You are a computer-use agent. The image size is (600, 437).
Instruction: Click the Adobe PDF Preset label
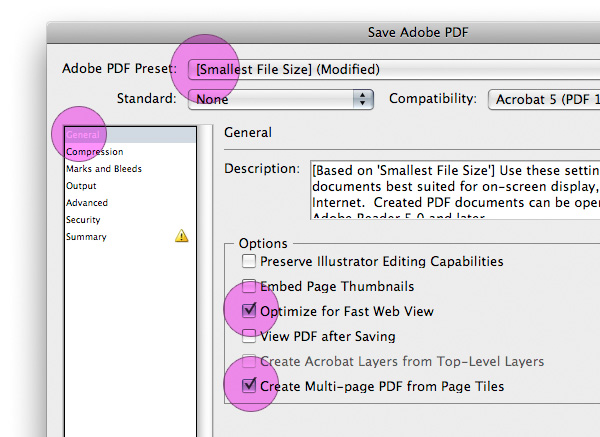click(119, 69)
